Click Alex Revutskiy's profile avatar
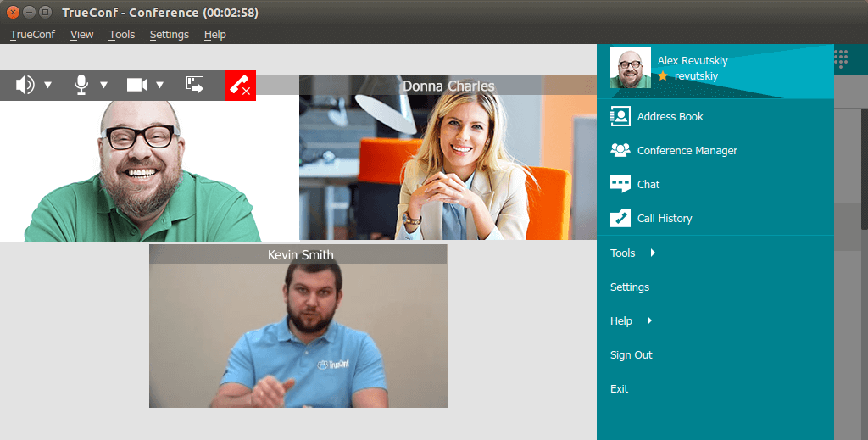 (x=631, y=68)
